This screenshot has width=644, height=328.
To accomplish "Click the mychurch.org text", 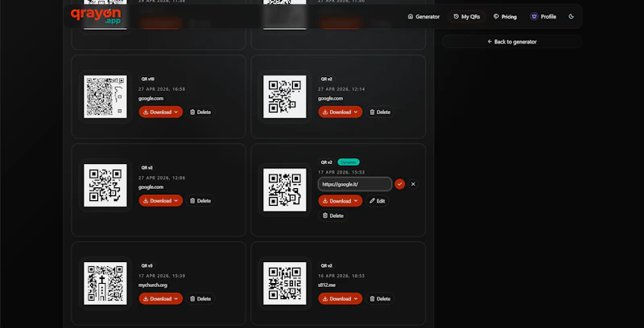I will click(x=153, y=285).
